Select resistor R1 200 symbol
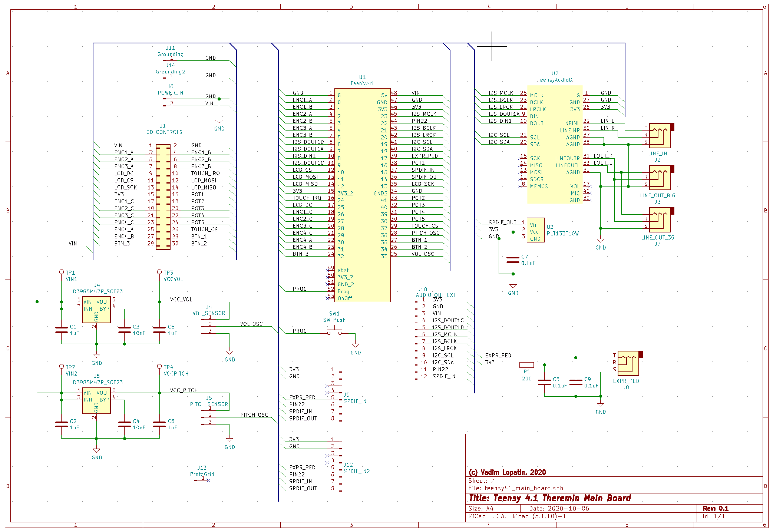This screenshot has width=773, height=532. (x=527, y=365)
